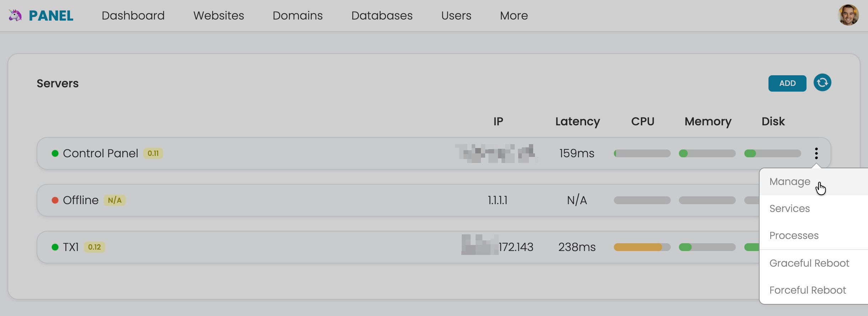Click the green status dot for TX1
The height and width of the screenshot is (316, 868).
[x=55, y=247]
